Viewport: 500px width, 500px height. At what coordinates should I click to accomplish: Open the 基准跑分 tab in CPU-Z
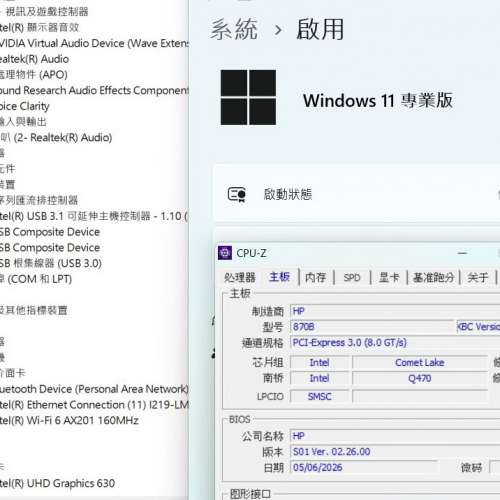point(433,277)
